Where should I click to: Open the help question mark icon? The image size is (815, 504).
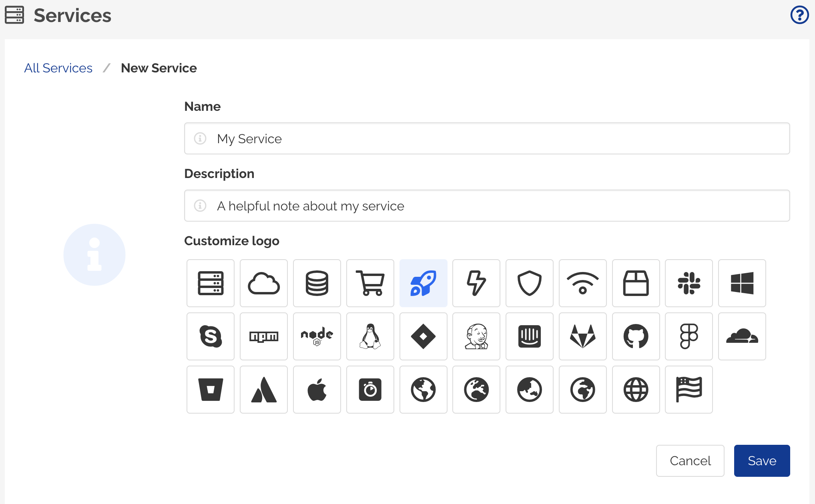pos(799,15)
